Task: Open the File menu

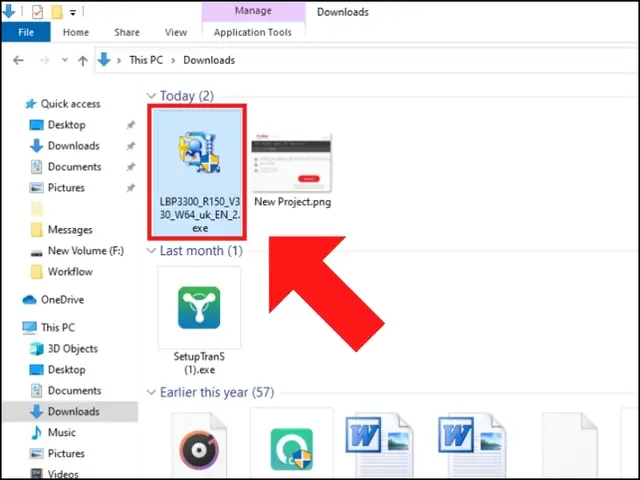Action: (26, 32)
